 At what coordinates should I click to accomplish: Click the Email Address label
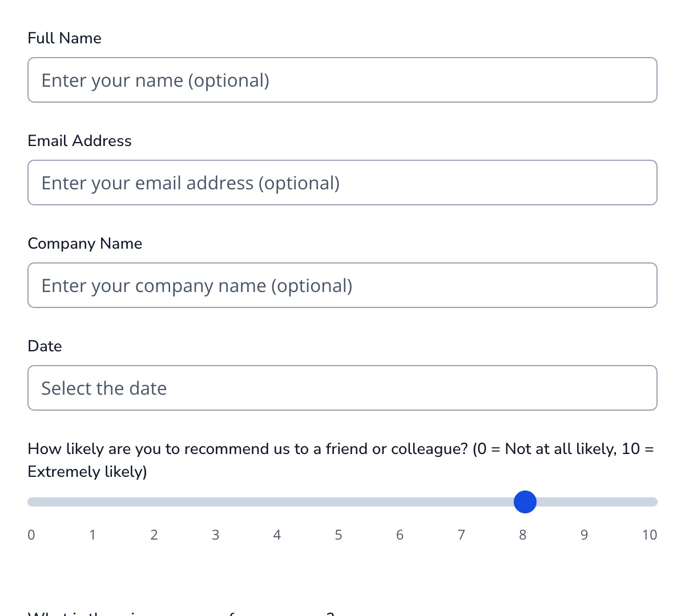click(x=79, y=140)
